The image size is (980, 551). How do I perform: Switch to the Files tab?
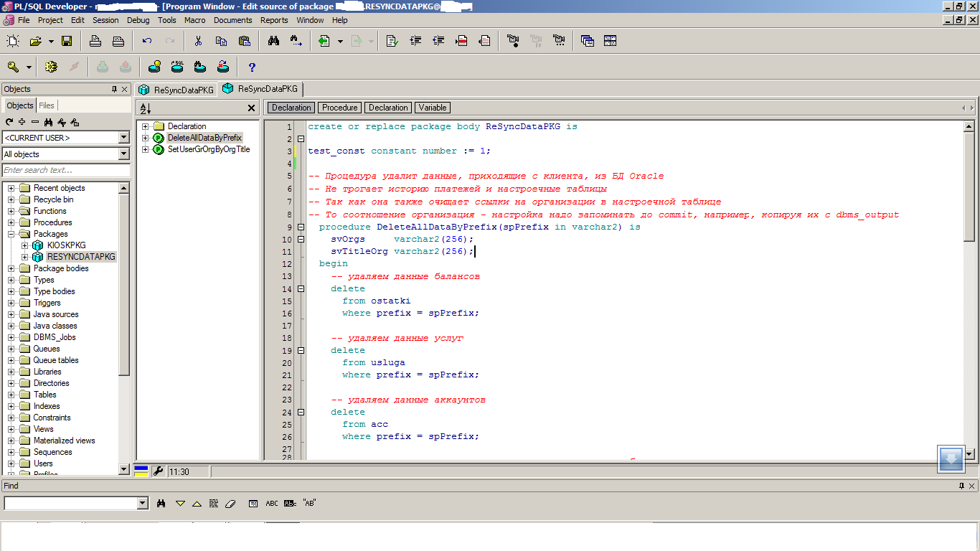(x=46, y=105)
